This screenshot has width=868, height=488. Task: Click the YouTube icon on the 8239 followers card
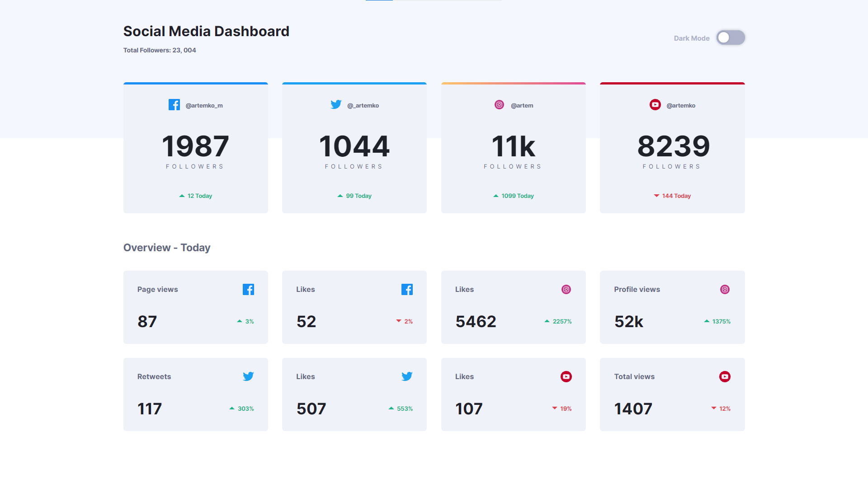tap(655, 104)
